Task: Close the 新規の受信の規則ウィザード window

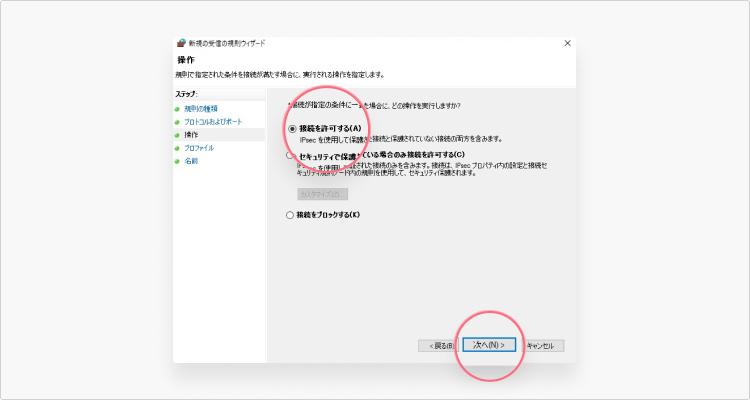Action: (x=567, y=43)
